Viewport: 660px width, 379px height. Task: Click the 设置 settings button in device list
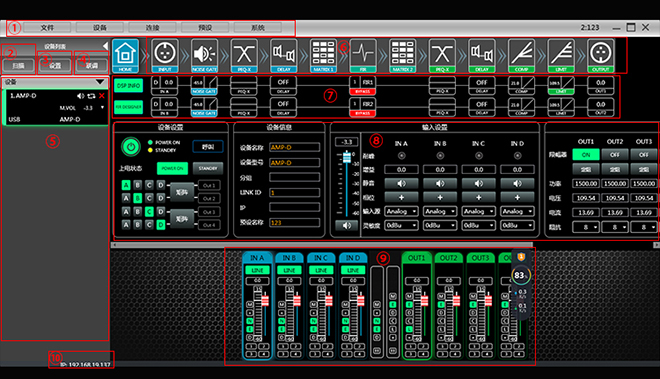click(x=55, y=66)
